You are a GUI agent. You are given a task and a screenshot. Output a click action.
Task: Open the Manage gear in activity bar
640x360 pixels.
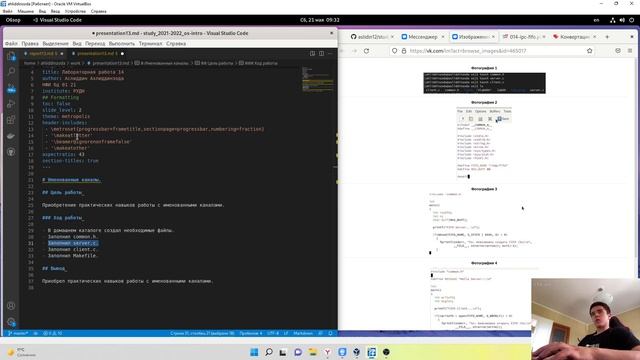11,322
